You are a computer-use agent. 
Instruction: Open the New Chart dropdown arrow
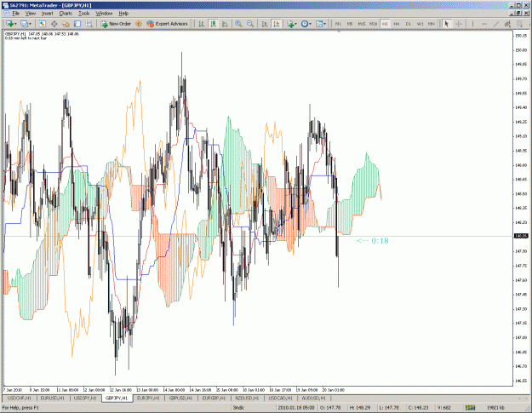(x=15, y=24)
